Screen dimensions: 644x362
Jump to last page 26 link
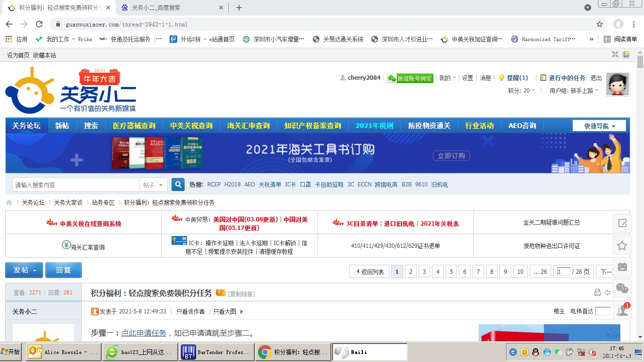[541, 271]
